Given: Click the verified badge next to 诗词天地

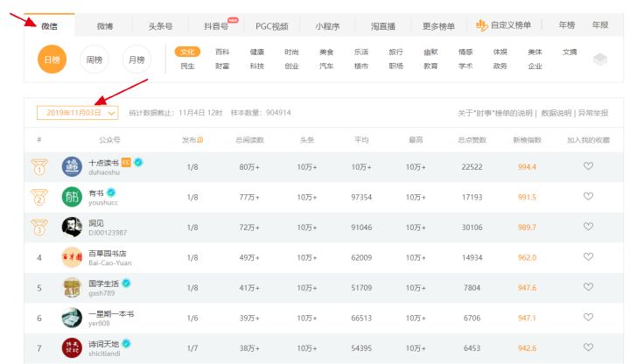Looking at the screenshot, I should pyautogui.click(x=126, y=344).
